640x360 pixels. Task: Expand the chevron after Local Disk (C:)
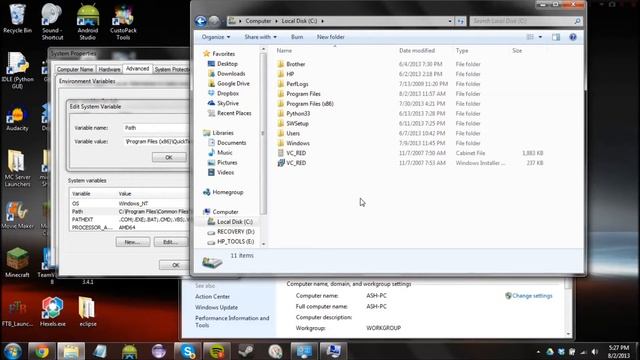click(x=322, y=21)
